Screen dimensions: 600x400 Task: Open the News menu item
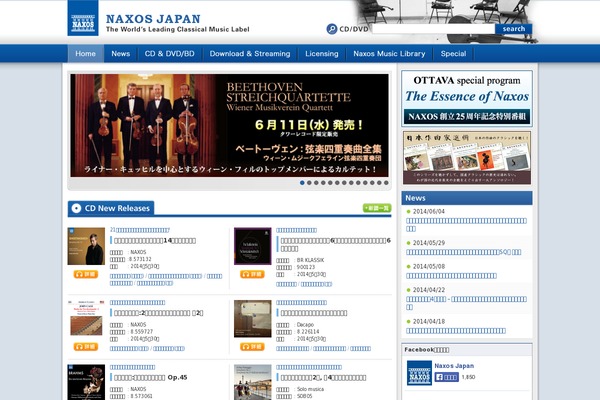click(x=121, y=54)
